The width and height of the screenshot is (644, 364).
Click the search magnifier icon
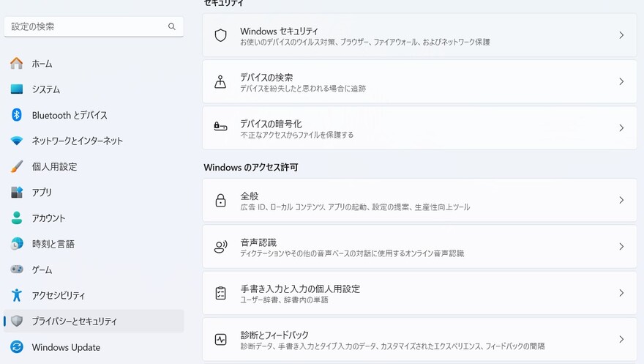click(x=172, y=26)
